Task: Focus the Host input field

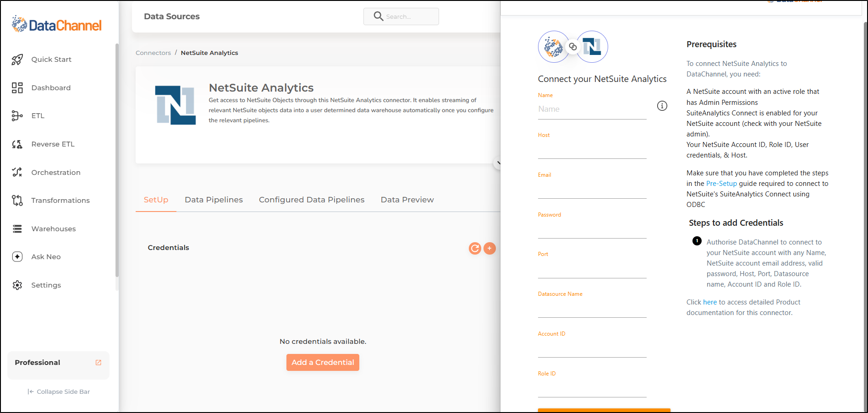Action: coord(592,149)
